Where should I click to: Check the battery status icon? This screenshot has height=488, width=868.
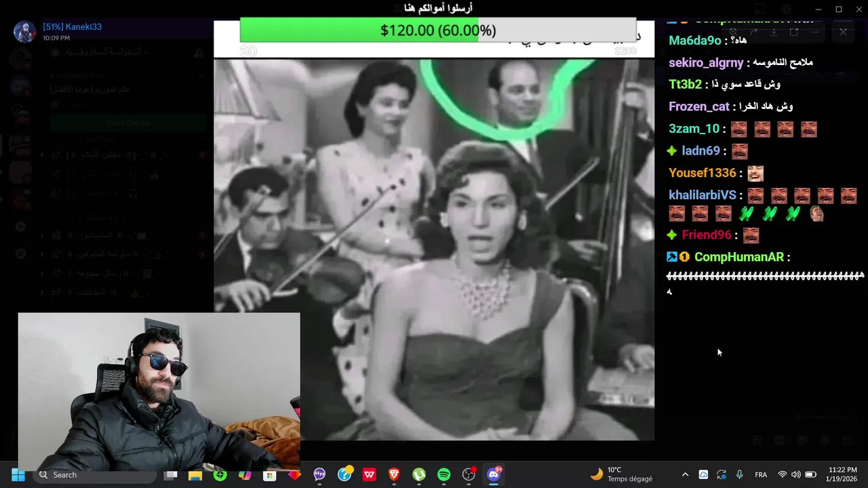coord(810,475)
